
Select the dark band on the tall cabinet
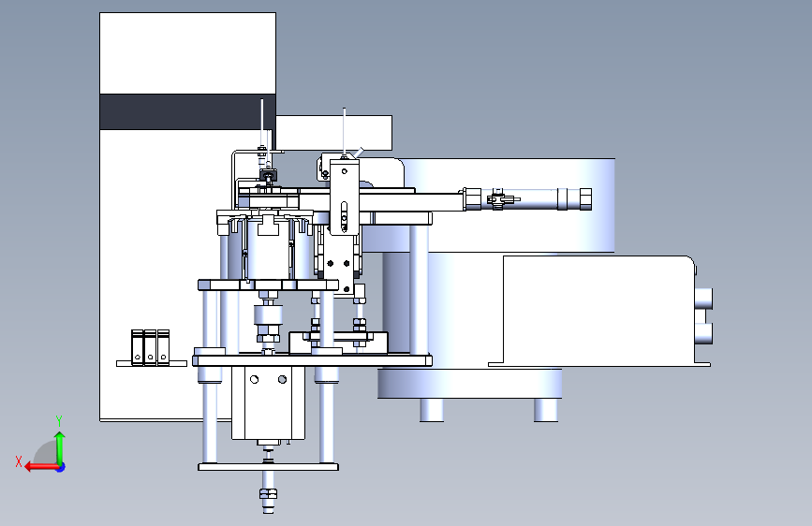click(187, 111)
